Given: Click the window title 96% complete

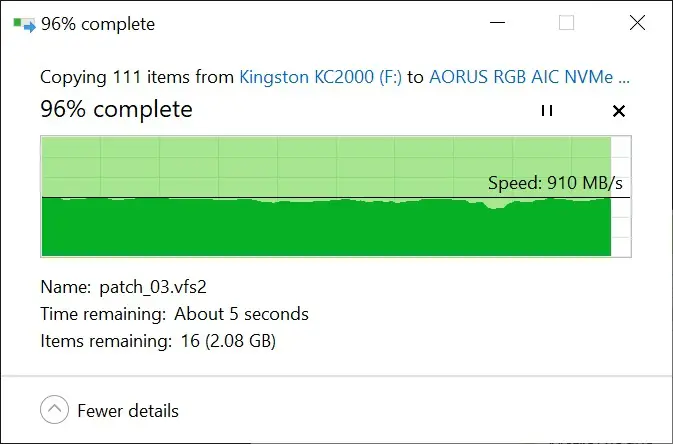Looking at the screenshot, I should click(98, 24).
